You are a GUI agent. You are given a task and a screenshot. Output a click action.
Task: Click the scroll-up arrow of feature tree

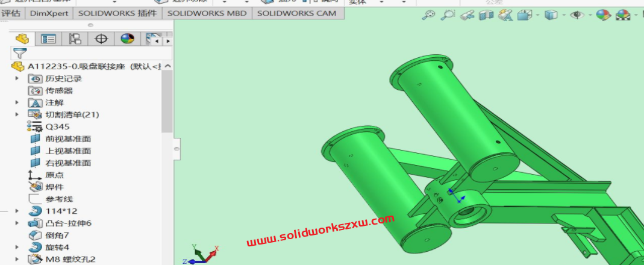(x=167, y=66)
